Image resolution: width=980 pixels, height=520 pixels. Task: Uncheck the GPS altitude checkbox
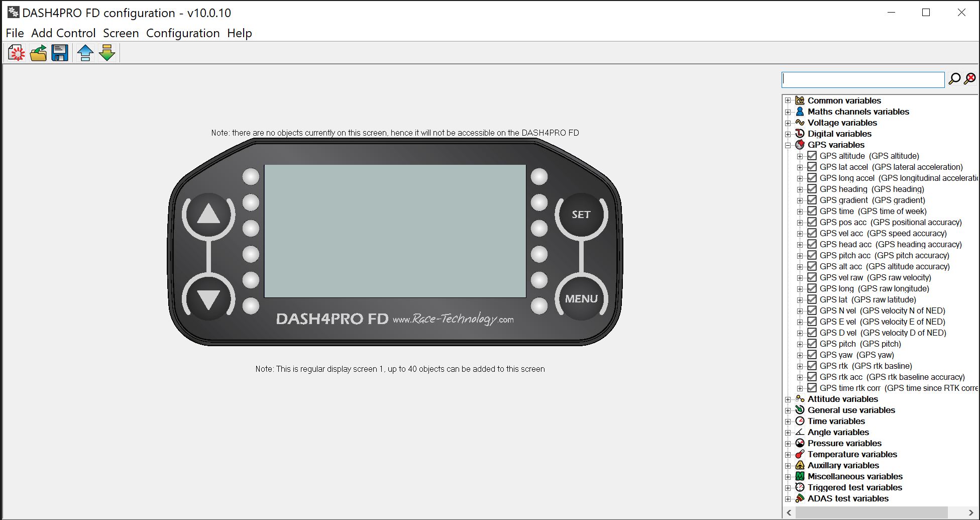click(812, 156)
